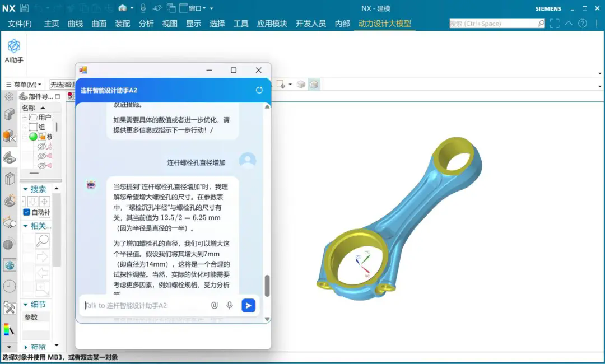
Task: Open the 菜单(M) dropdown menu
Action: 24,85
